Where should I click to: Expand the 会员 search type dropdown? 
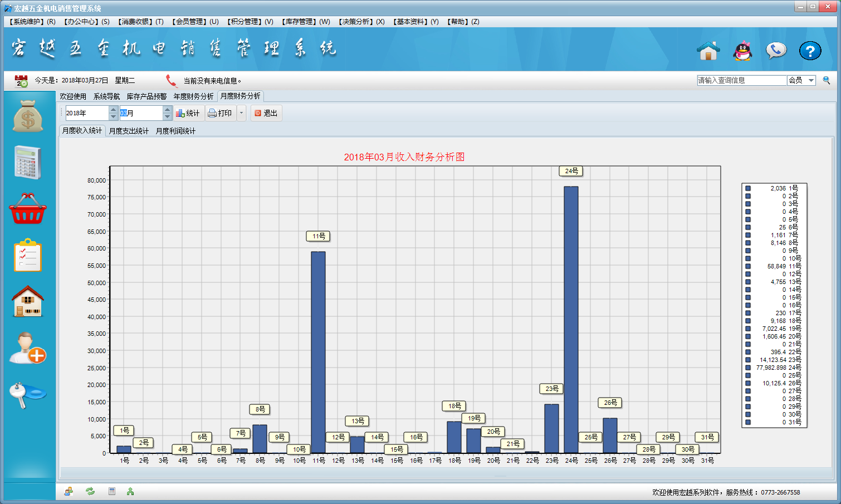click(811, 80)
